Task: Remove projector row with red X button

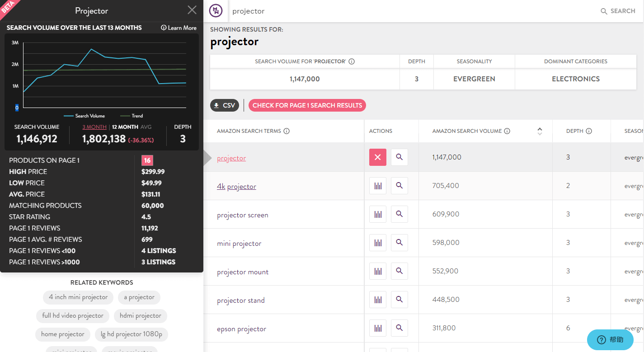Action: [378, 157]
